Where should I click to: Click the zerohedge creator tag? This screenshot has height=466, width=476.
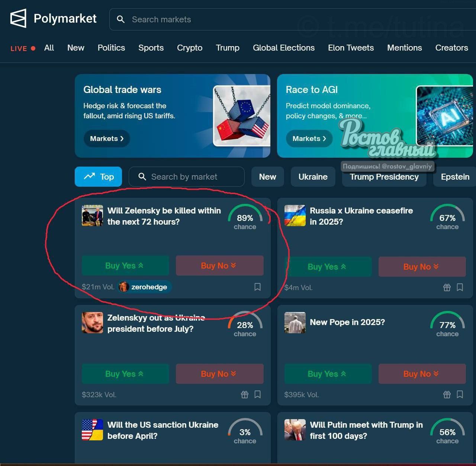click(x=145, y=287)
